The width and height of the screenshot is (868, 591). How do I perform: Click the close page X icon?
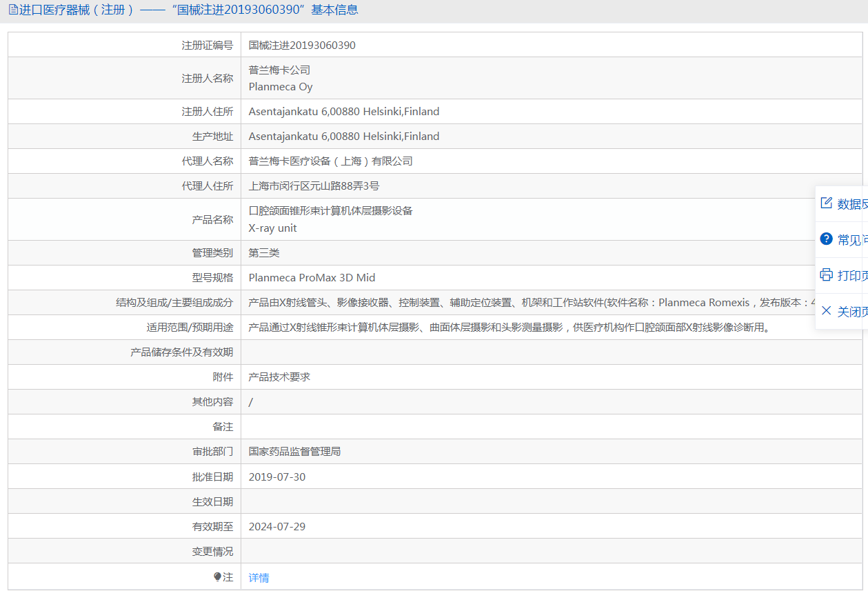pyautogui.click(x=826, y=310)
